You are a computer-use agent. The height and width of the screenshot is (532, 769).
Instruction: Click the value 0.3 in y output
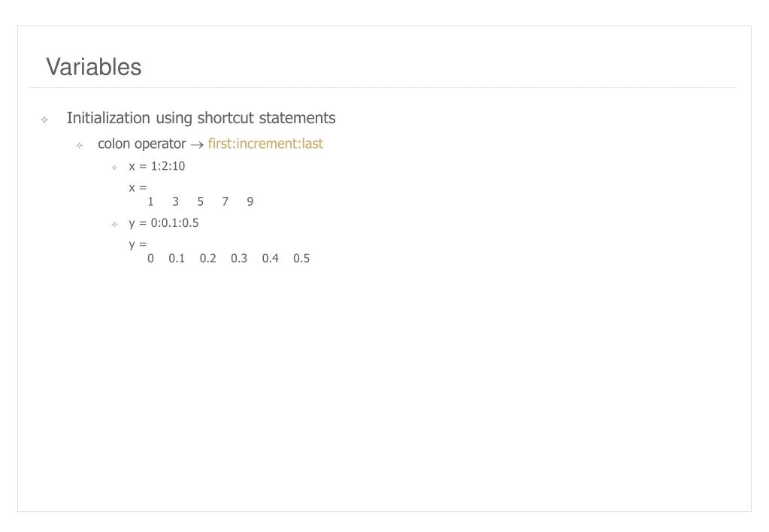pos(239,258)
